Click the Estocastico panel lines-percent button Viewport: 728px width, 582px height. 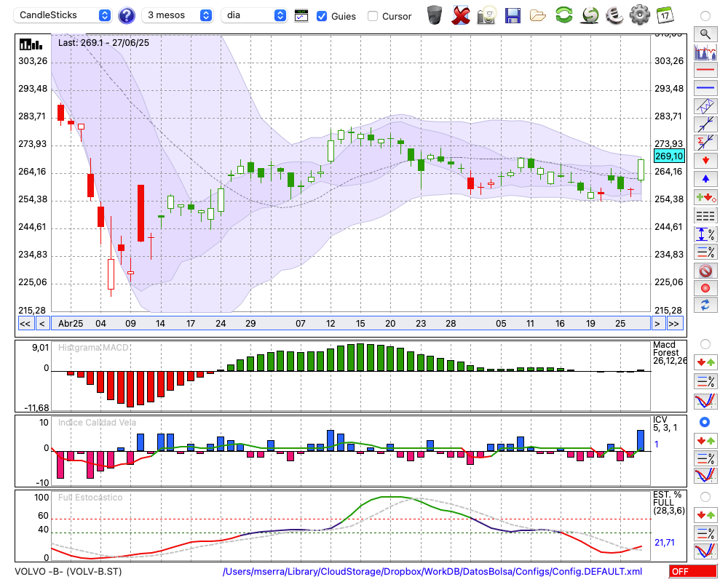pos(705,533)
